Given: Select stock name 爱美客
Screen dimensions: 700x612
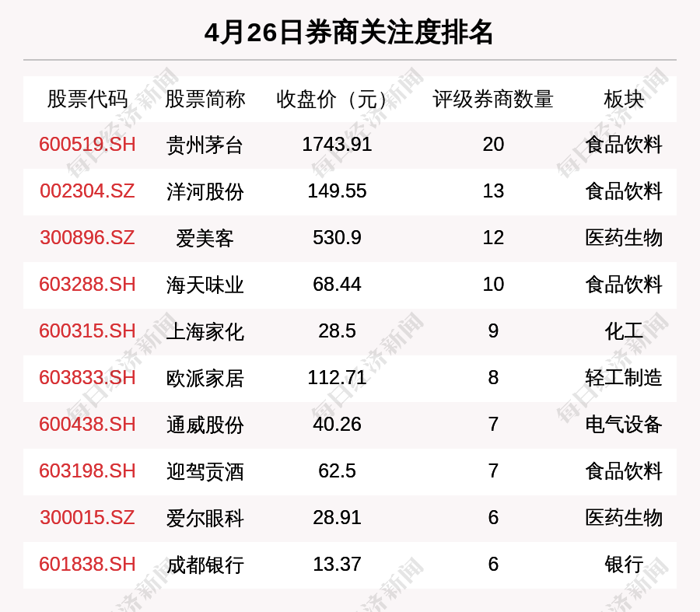Looking at the screenshot, I should click(x=205, y=238).
